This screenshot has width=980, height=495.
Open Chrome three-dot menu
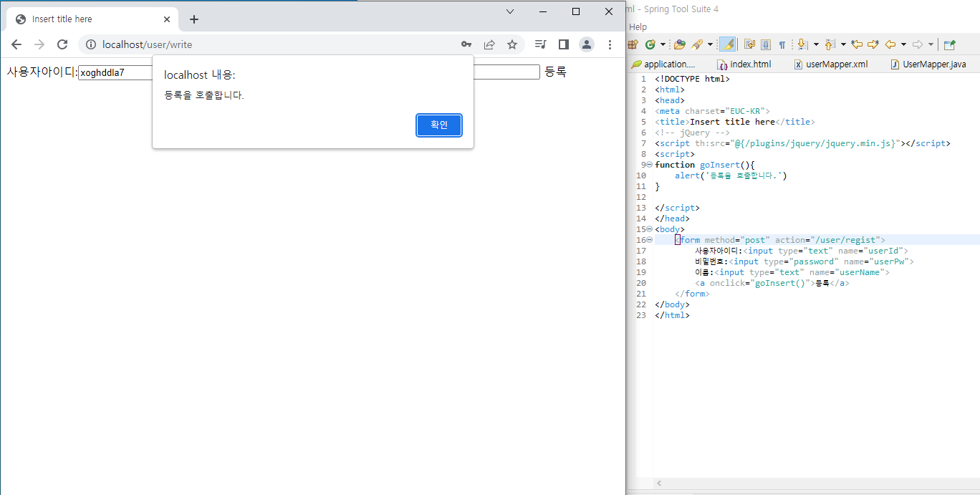(610, 44)
